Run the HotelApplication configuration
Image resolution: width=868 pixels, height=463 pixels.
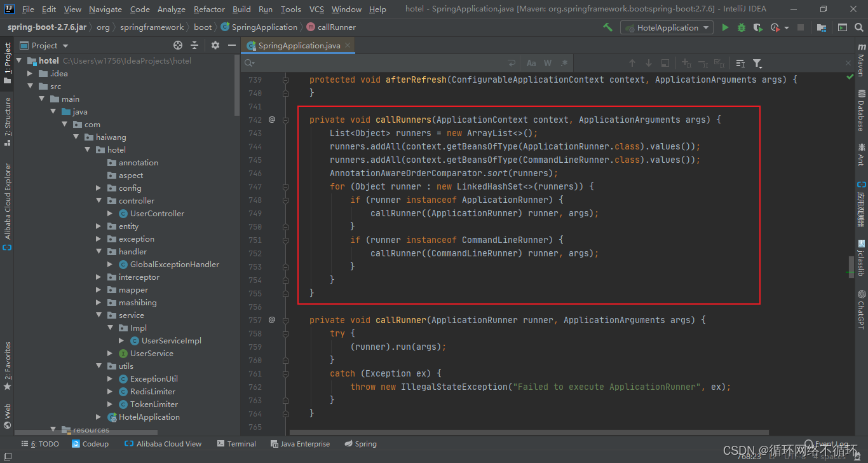725,27
